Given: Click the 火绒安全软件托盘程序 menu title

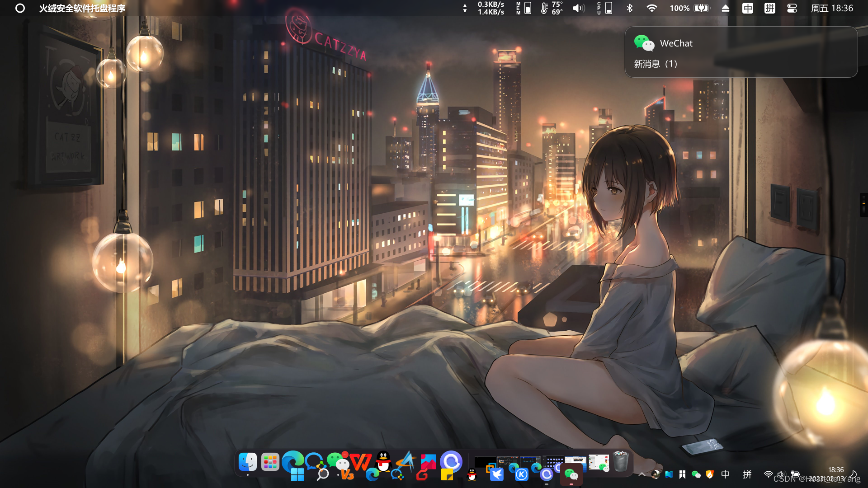Looking at the screenshot, I should pyautogui.click(x=82, y=8).
